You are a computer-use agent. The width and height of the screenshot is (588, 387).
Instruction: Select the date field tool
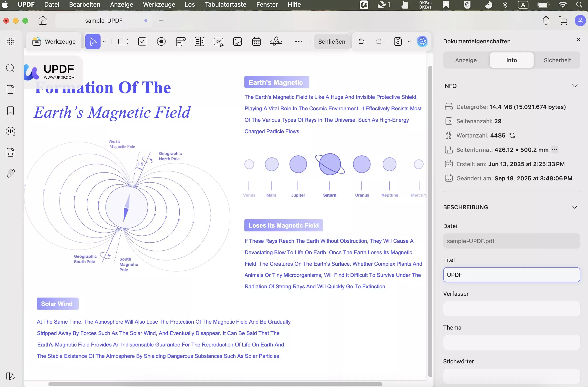[x=256, y=41]
